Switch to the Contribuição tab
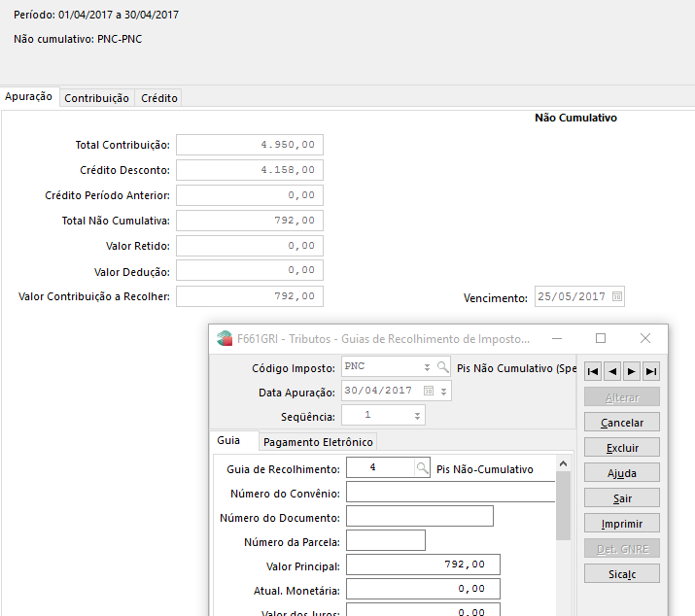 pos(96,98)
